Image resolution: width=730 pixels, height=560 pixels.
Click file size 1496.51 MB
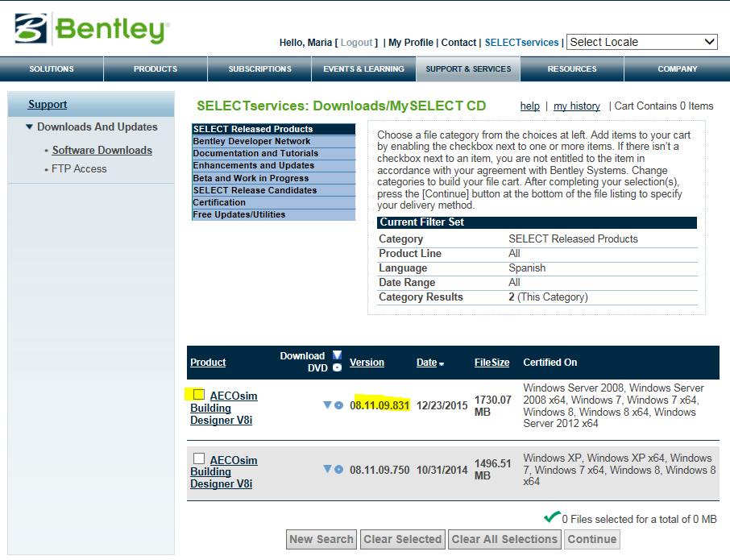(492, 470)
